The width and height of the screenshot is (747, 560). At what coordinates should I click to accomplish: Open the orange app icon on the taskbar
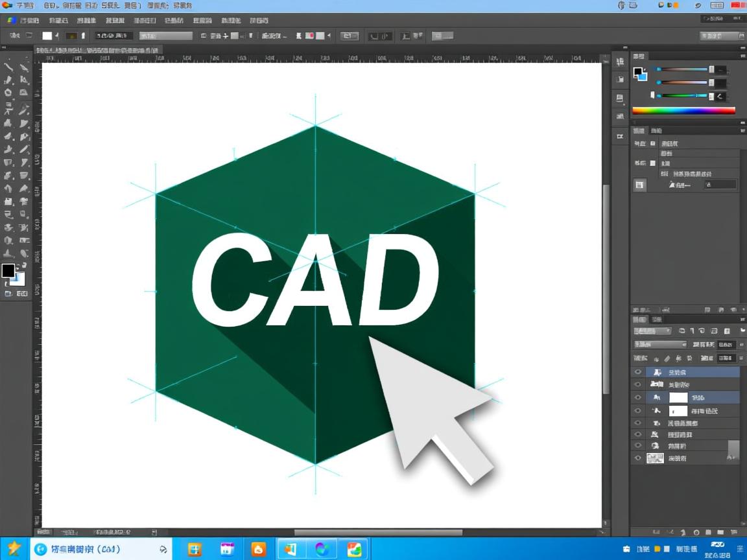tap(259, 549)
